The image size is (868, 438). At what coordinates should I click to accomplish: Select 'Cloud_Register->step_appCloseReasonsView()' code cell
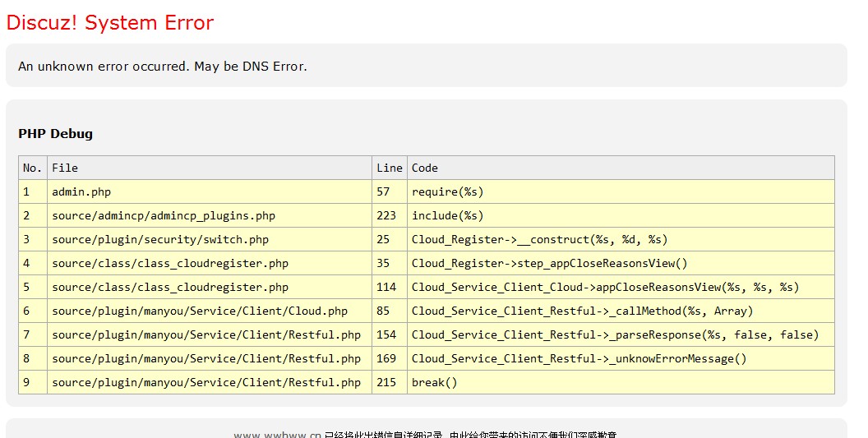point(621,263)
